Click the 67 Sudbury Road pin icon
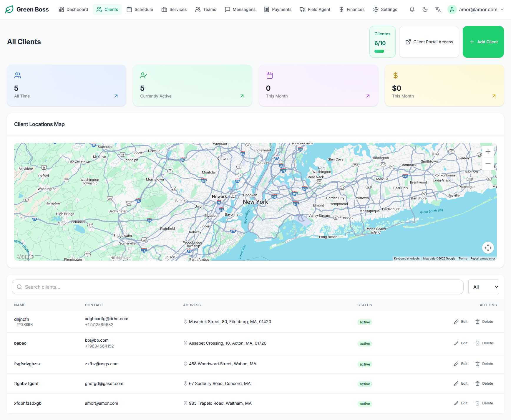511x420 pixels. pyautogui.click(x=185, y=383)
